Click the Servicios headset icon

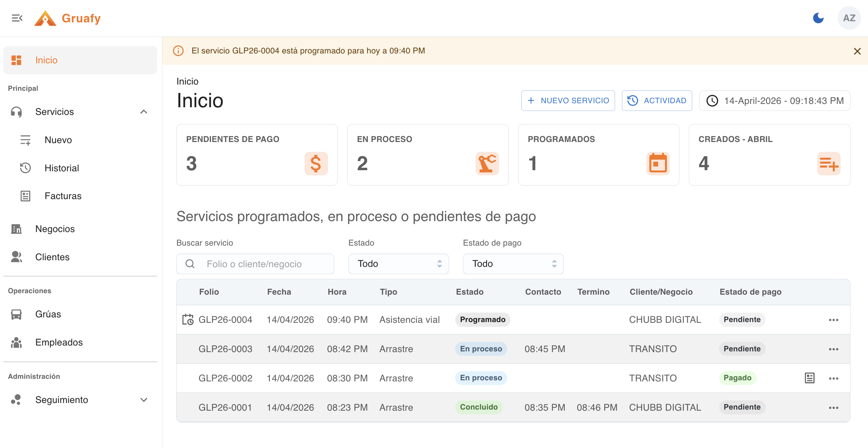click(16, 112)
